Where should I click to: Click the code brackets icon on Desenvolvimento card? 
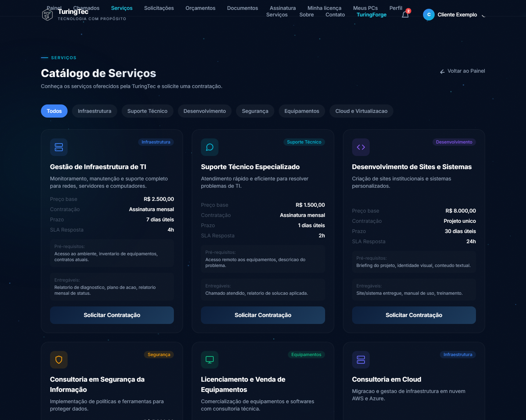point(361,147)
